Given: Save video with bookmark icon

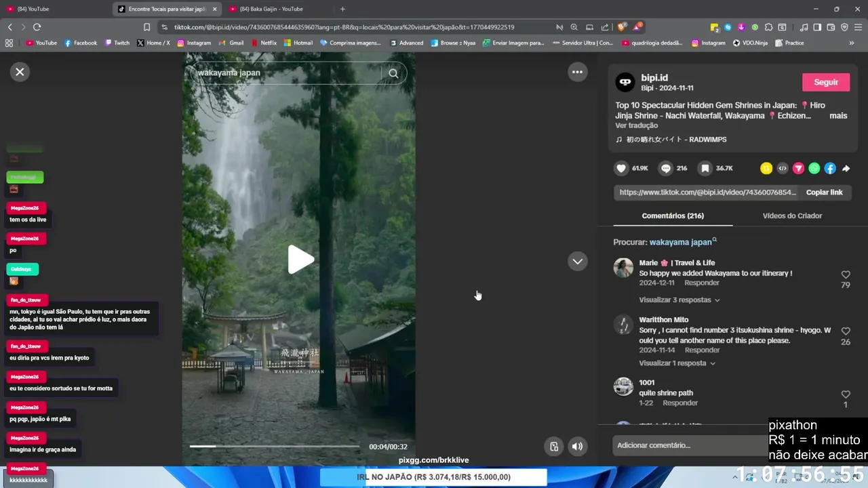Looking at the screenshot, I should (705, 168).
